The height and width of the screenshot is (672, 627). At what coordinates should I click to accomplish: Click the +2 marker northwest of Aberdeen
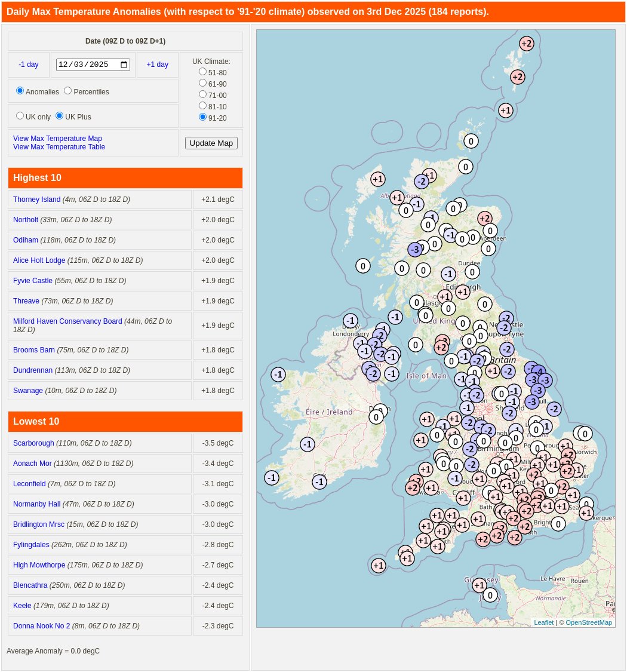tap(485, 219)
